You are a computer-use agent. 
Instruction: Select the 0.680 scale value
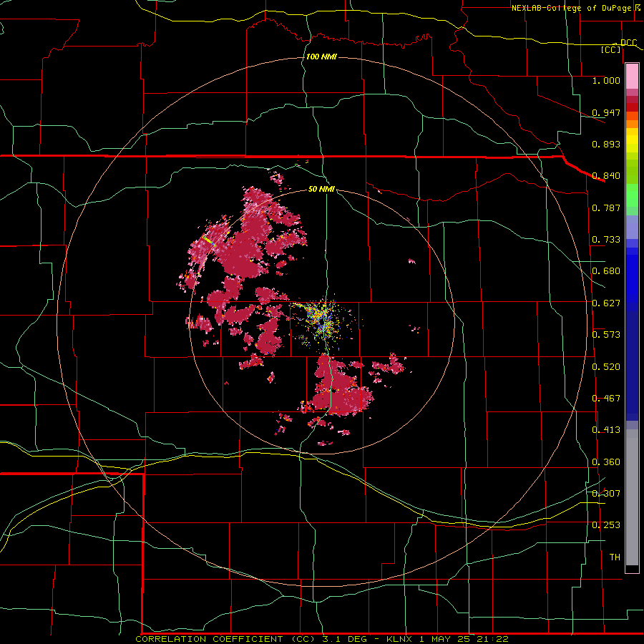pos(606,271)
